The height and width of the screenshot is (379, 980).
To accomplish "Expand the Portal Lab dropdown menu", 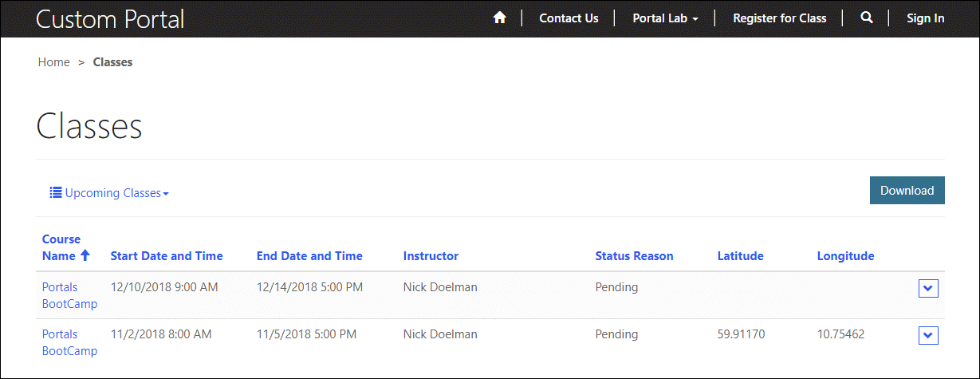I will (x=665, y=18).
